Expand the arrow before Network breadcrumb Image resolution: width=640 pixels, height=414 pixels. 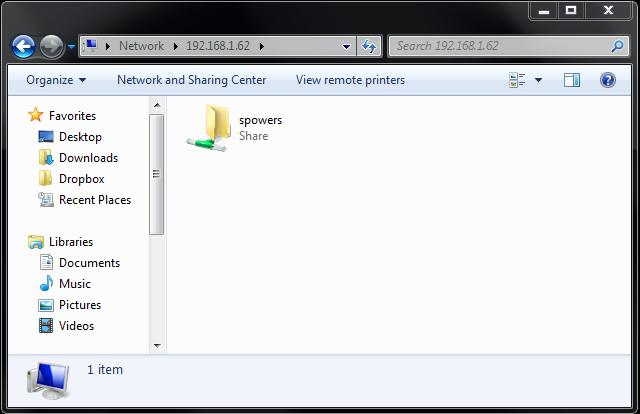[108, 46]
